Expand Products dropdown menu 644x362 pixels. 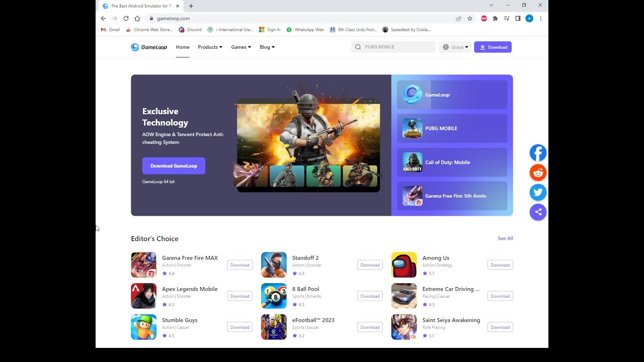pos(210,47)
